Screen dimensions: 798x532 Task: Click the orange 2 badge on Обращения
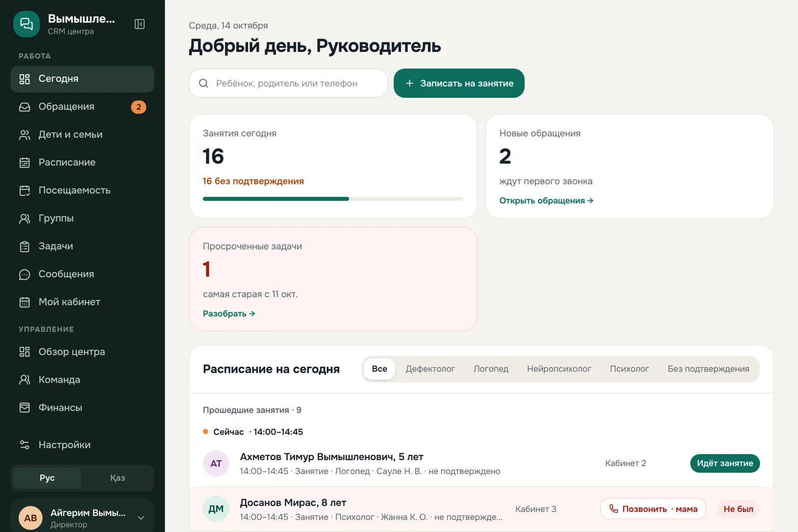[x=139, y=107]
